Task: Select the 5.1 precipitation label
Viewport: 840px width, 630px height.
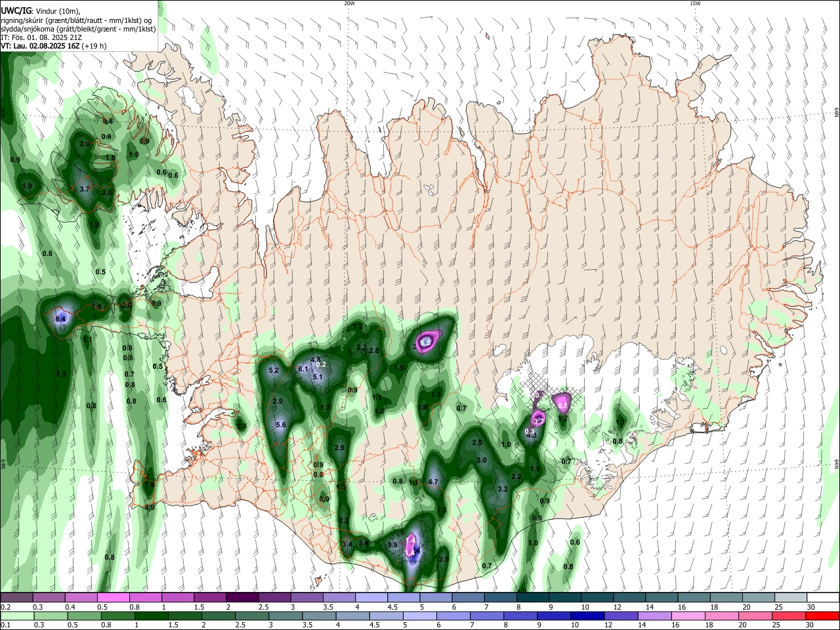Action: [318, 377]
